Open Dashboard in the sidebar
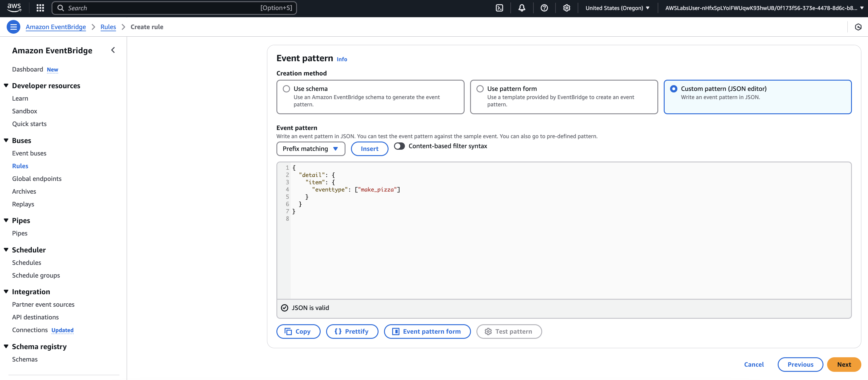The width and height of the screenshot is (868, 380). click(28, 69)
